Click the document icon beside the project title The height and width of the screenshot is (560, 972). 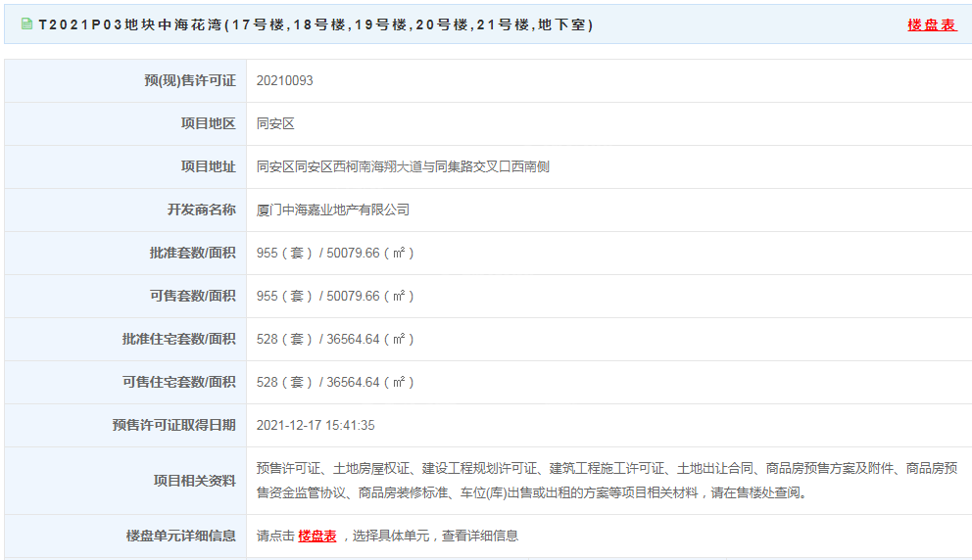point(26,23)
